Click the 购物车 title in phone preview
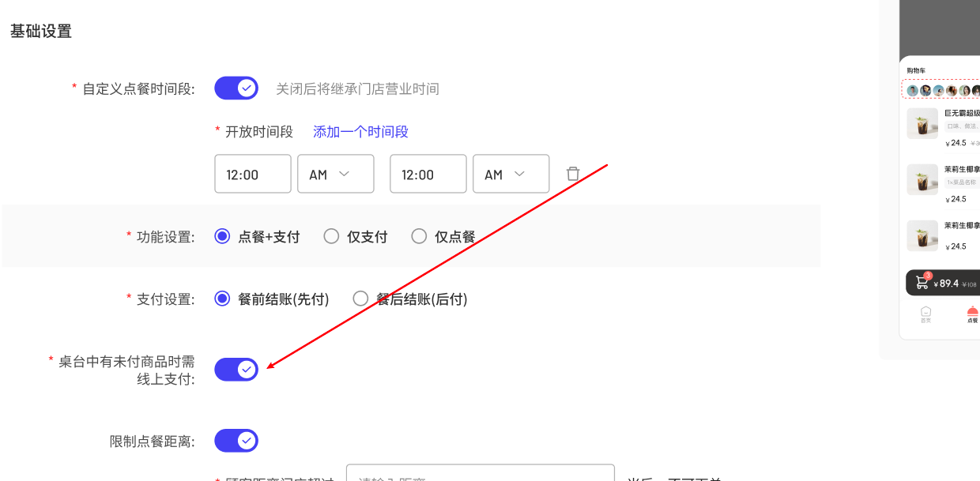Image resolution: width=980 pixels, height=481 pixels. coord(916,71)
